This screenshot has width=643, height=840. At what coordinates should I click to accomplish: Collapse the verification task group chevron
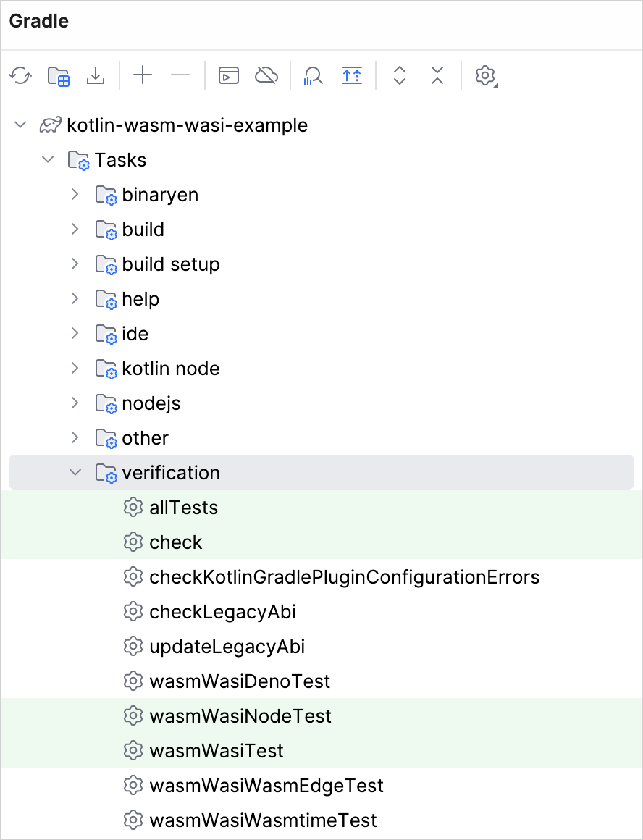[75, 472]
